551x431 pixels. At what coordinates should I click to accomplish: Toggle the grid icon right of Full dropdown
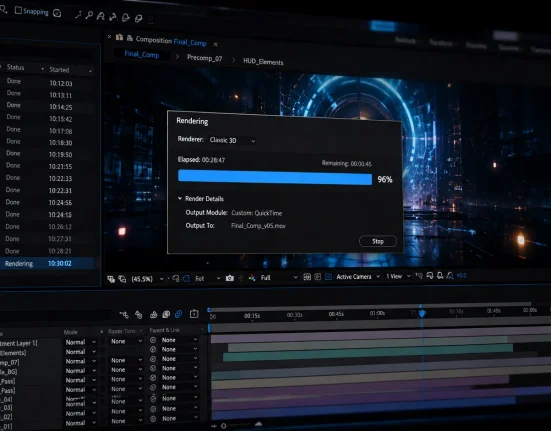tap(307, 277)
